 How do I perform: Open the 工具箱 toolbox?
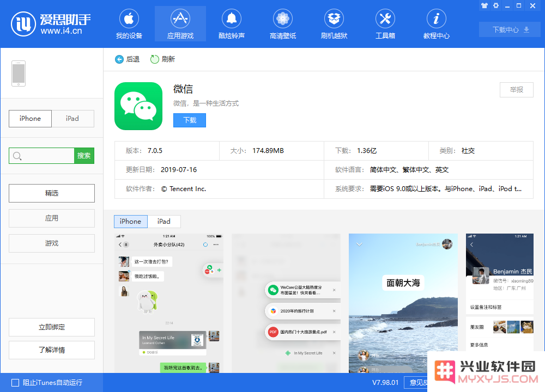(385, 24)
